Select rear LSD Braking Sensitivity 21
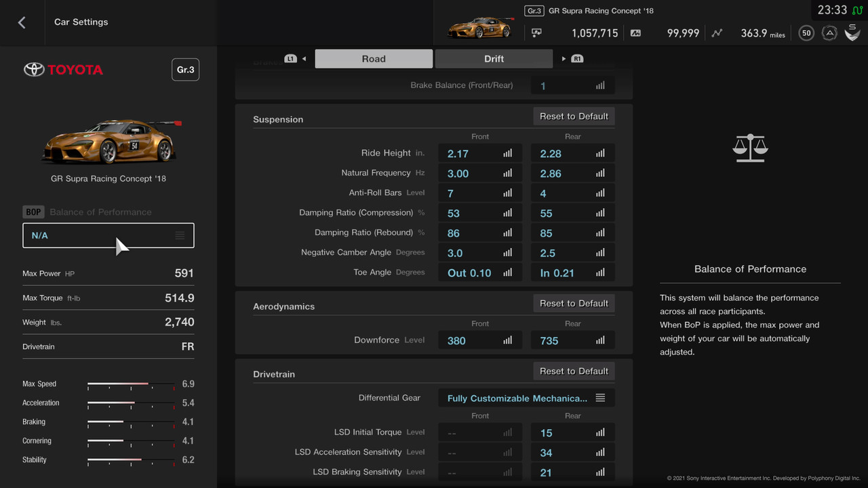Screen dimensions: 868x488 pyautogui.click(x=573, y=472)
